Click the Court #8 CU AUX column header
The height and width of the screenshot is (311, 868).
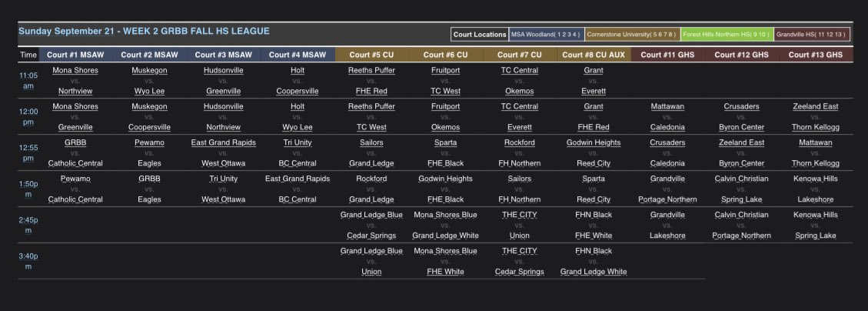594,55
